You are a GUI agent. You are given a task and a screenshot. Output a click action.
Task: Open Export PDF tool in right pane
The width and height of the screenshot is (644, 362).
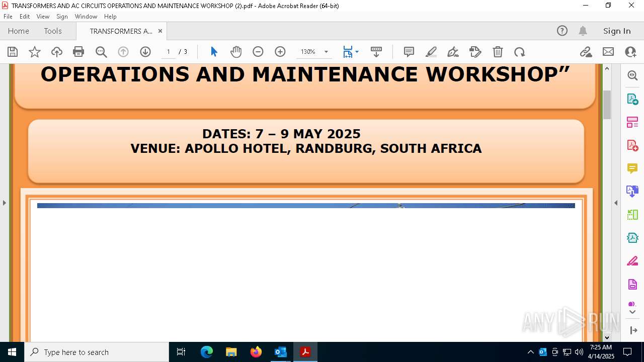pos(632,99)
